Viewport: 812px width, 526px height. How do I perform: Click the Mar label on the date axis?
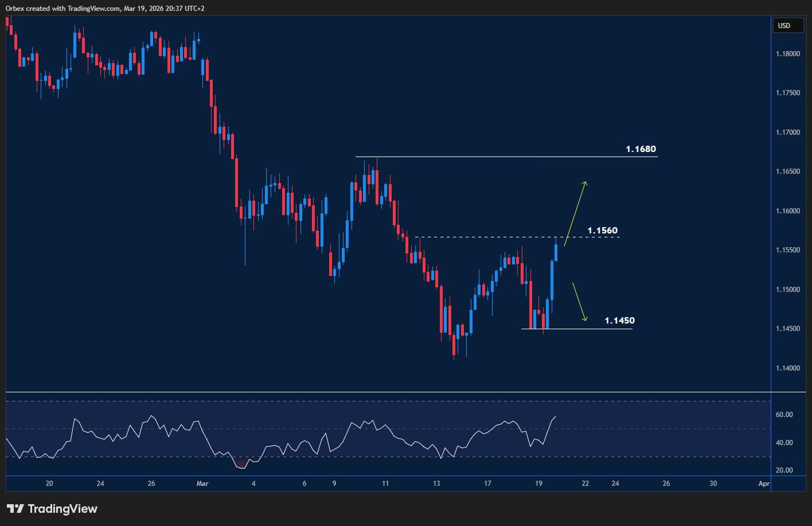pos(202,484)
